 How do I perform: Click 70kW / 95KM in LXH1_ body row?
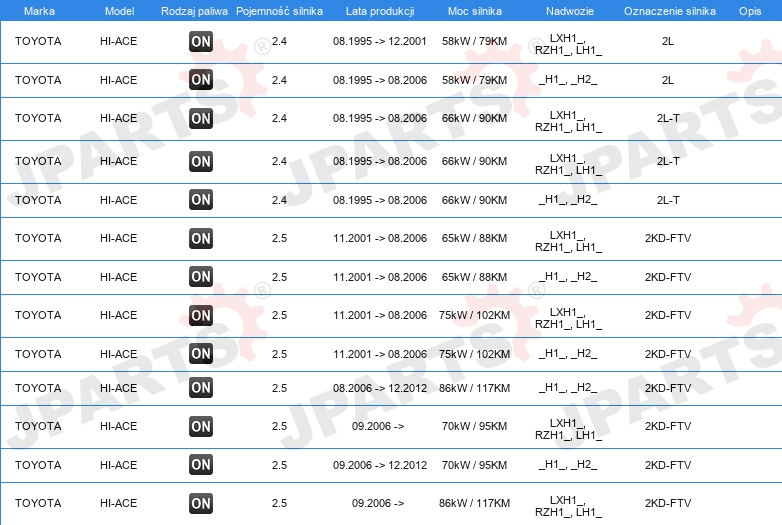pyautogui.click(x=474, y=426)
